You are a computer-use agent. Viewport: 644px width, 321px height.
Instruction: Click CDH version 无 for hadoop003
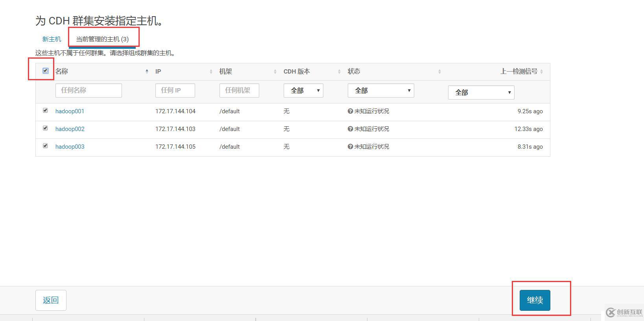[286, 147]
